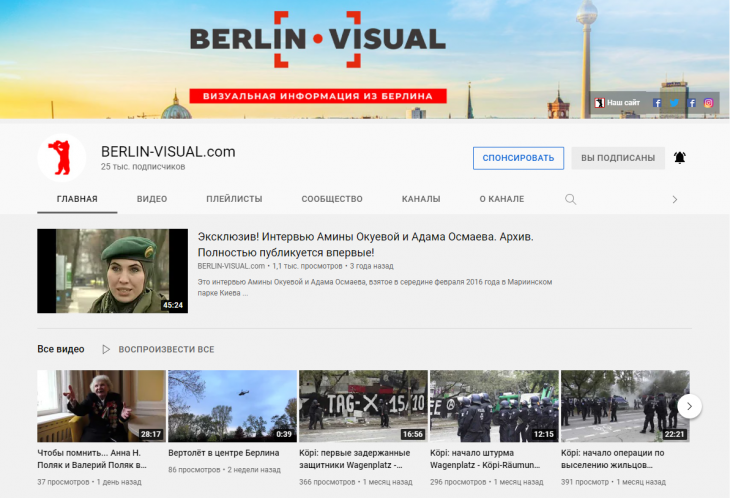The width and height of the screenshot is (730, 498).
Task: Click the 'ВЫ ПОДПИСАНЫ' button
Action: click(618, 158)
